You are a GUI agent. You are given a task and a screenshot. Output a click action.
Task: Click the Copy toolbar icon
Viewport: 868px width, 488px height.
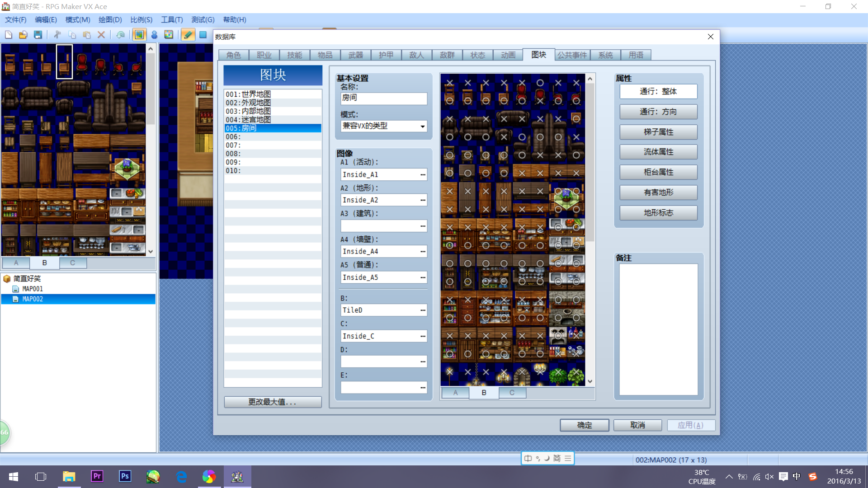72,35
